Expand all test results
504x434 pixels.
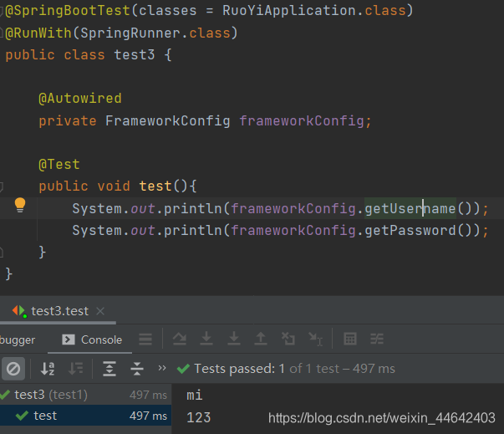click(x=109, y=369)
